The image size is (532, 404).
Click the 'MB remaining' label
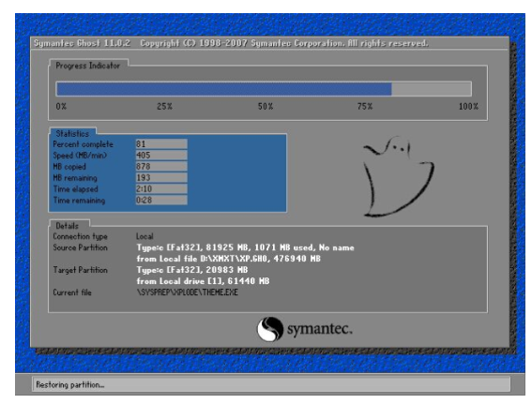tap(75, 178)
